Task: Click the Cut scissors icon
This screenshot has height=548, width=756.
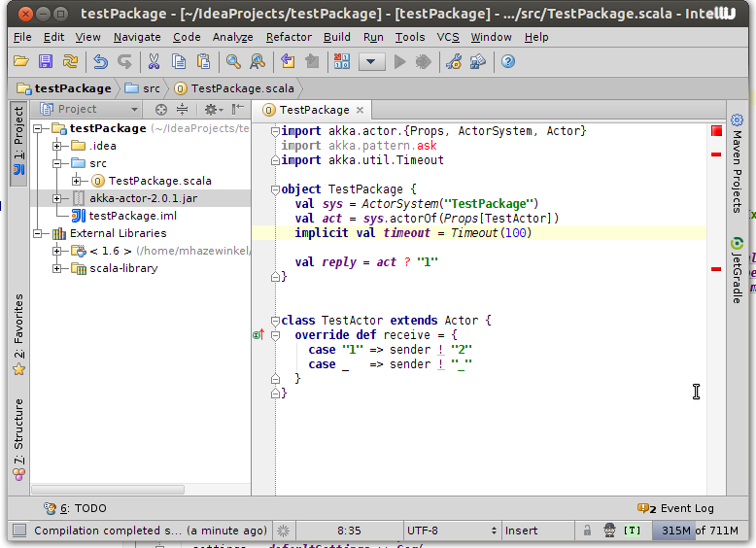Action: pyautogui.click(x=154, y=61)
